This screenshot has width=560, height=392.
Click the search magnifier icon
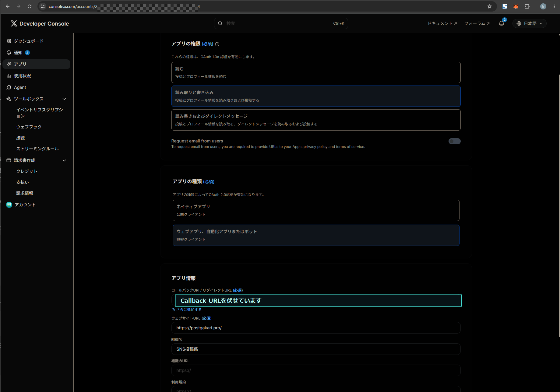(x=220, y=23)
